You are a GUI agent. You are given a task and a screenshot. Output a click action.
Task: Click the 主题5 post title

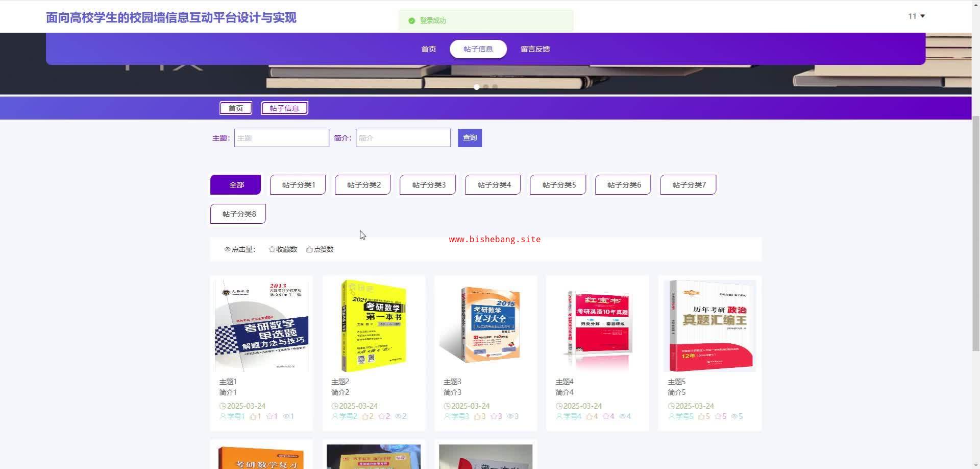tap(677, 382)
